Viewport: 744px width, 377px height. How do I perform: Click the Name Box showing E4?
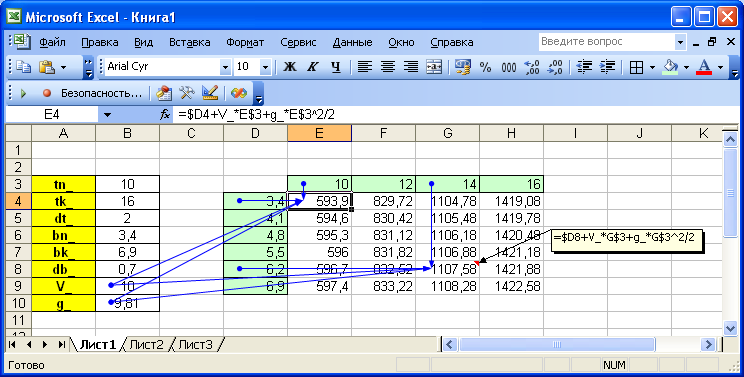pyautogui.click(x=51, y=114)
